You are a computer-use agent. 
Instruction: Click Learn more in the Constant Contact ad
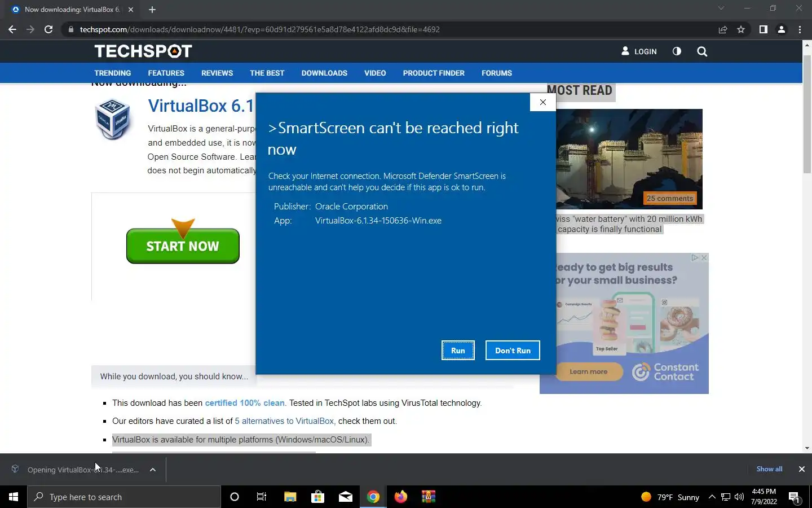point(589,371)
